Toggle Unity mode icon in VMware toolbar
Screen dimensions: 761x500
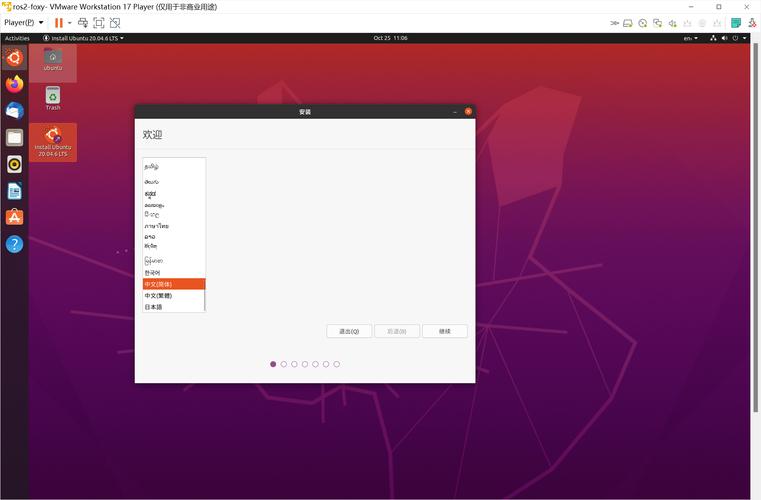coord(115,23)
